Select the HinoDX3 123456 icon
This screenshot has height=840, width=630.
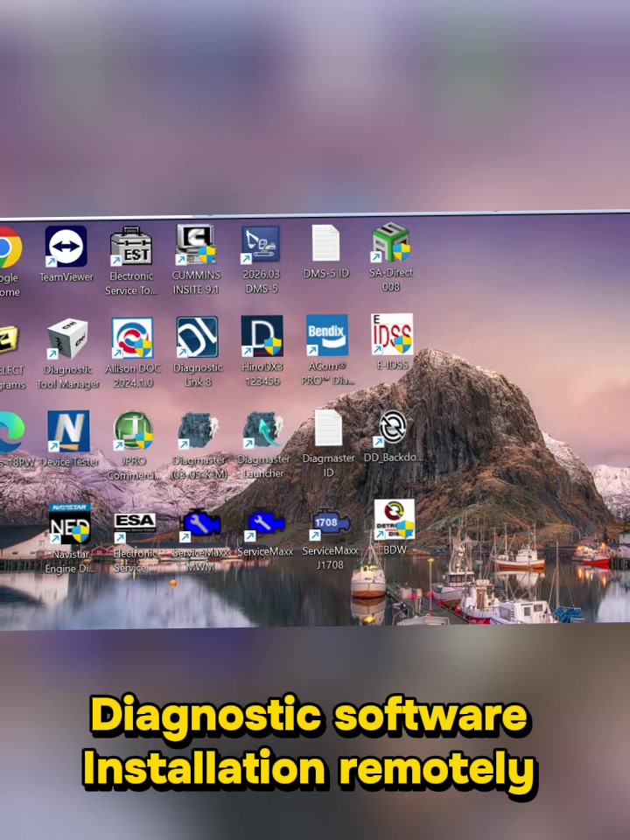[x=262, y=336]
